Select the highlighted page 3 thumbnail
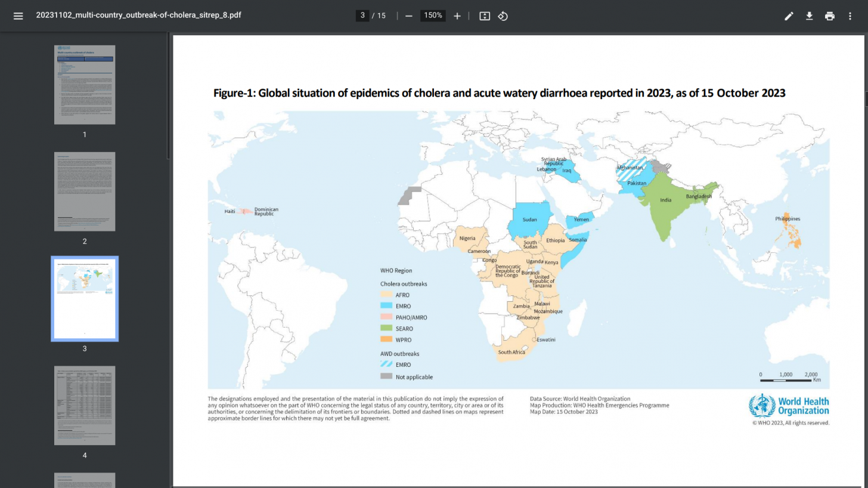Viewport: 868px width, 488px height. click(x=85, y=298)
